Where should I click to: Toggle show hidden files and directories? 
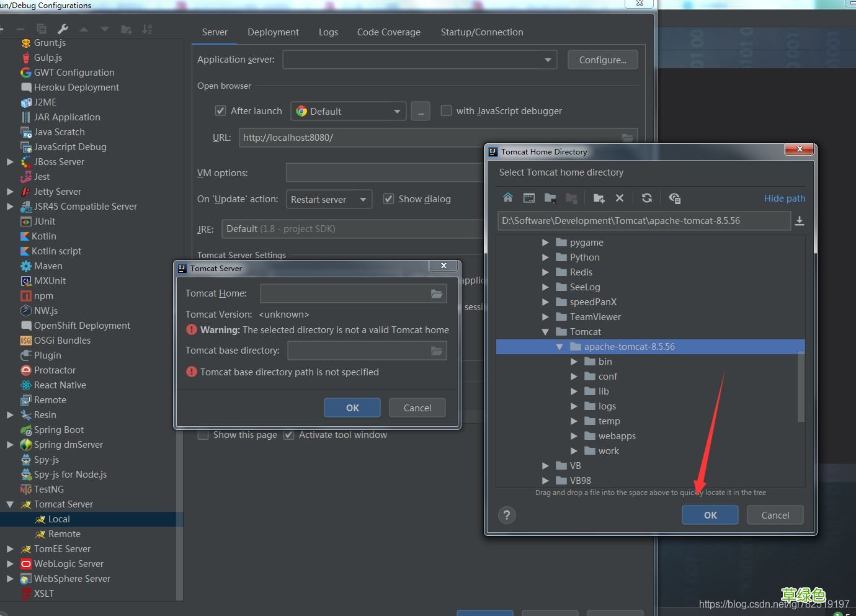coord(675,198)
